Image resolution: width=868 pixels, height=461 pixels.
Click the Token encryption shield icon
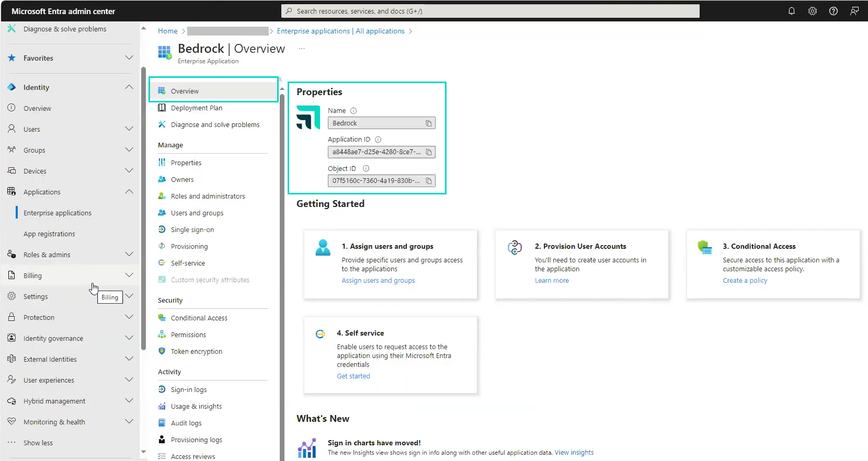162,351
